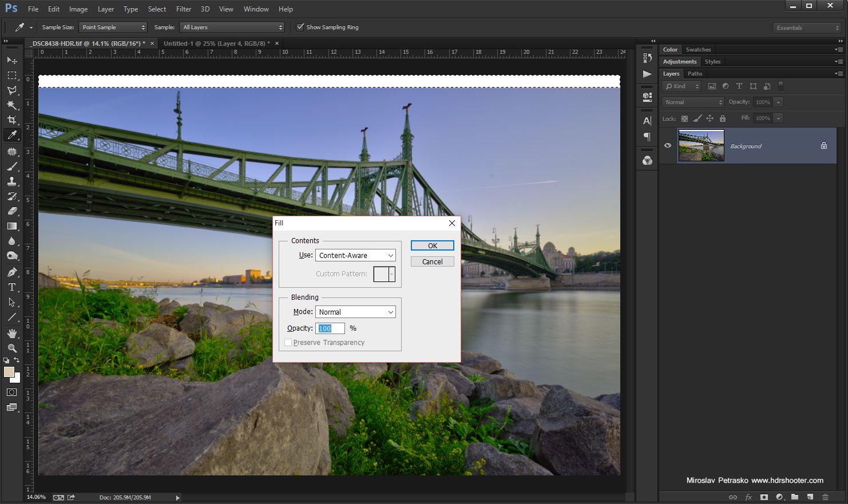Click OK in the Fill dialog

point(432,245)
